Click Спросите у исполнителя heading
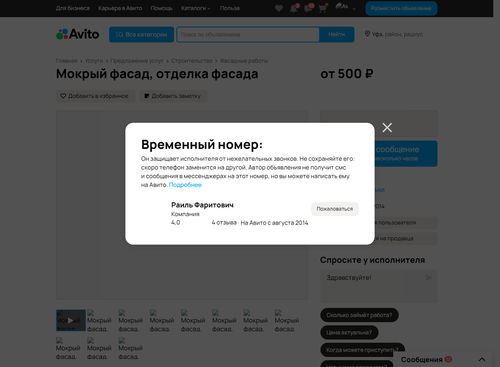The height and width of the screenshot is (367, 500). click(x=372, y=260)
